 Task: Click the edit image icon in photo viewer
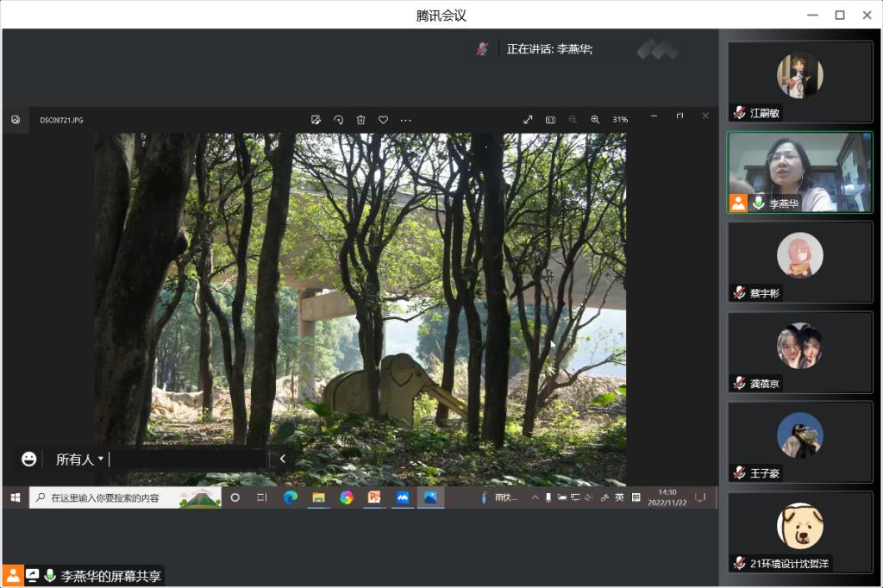tap(316, 120)
